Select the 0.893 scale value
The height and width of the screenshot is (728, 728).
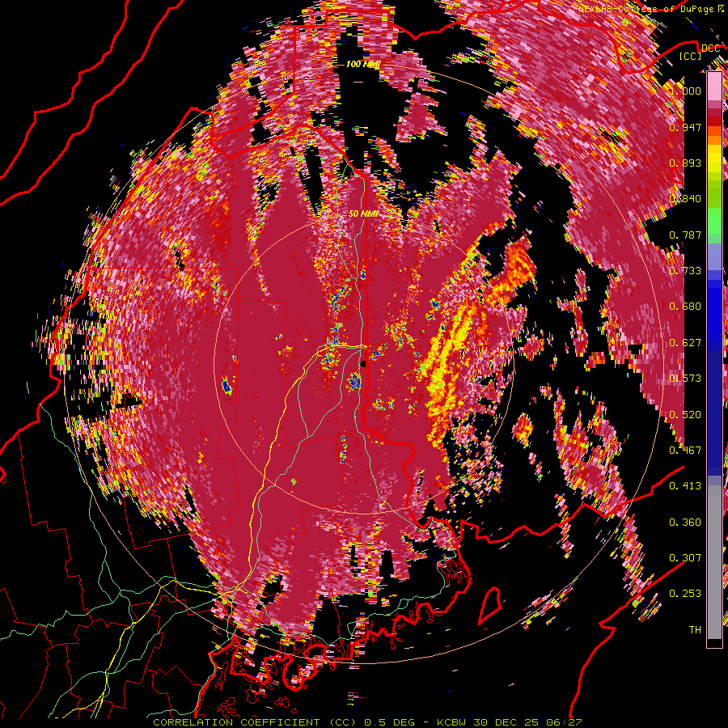(x=685, y=163)
